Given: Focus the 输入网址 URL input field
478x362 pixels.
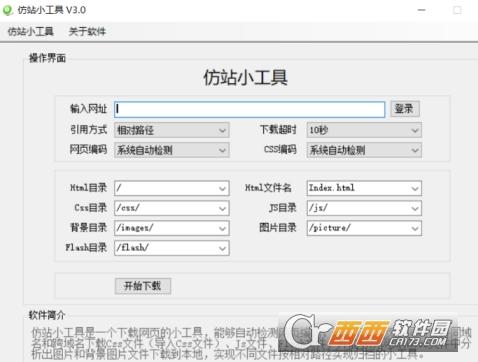Looking at the screenshot, I should (249, 109).
